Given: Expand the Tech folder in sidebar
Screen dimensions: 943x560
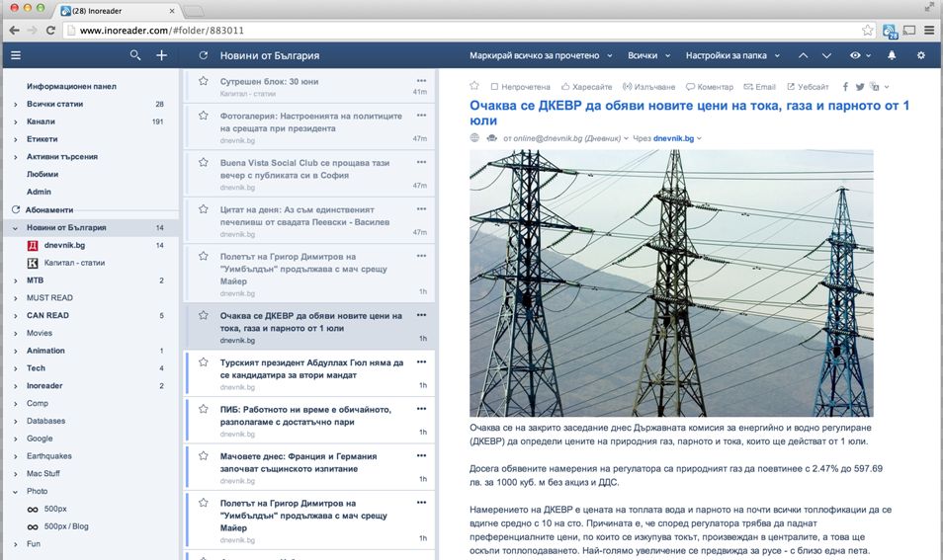Looking at the screenshot, I should coord(15,368).
